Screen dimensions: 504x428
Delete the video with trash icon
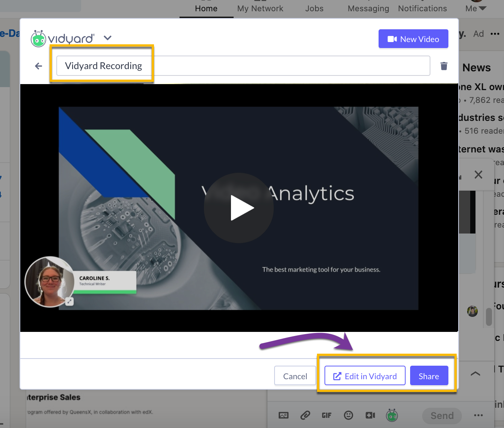[x=444, y=66]
